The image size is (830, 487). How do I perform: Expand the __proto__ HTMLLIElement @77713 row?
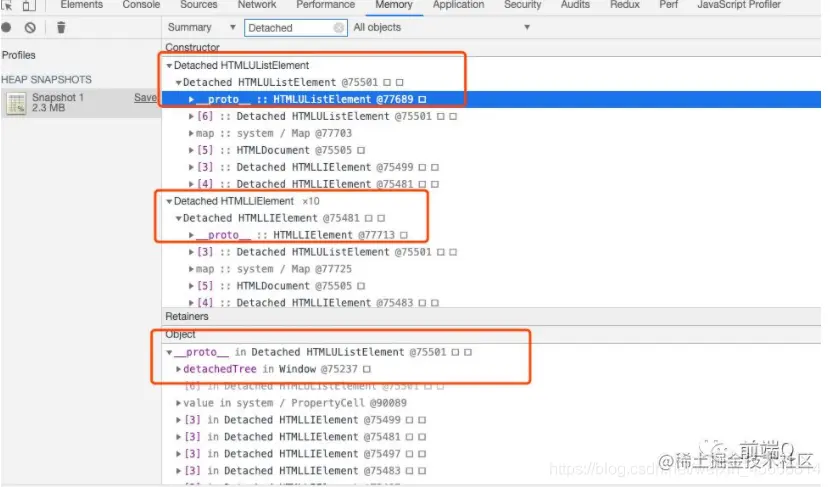[x=191, y=235]
